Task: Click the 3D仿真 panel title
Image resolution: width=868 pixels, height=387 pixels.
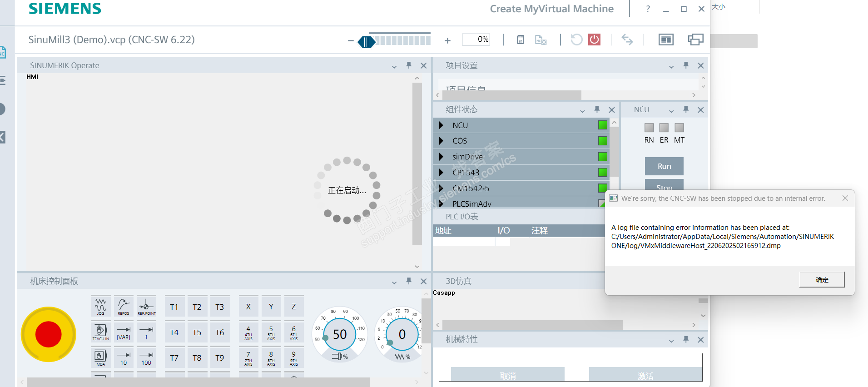Action: [458, 281]
